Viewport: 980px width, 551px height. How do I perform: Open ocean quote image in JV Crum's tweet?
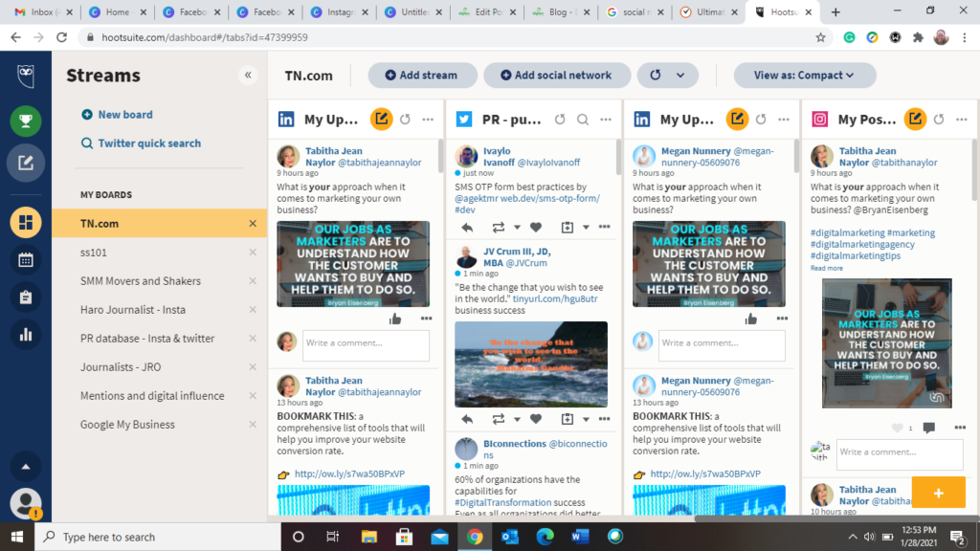[x=531, y=364]
